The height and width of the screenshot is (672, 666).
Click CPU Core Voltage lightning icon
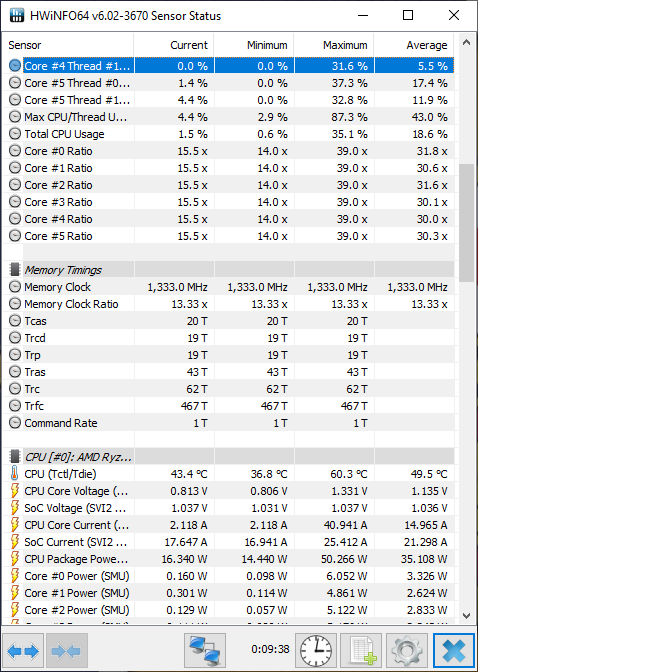pos(15,491)
